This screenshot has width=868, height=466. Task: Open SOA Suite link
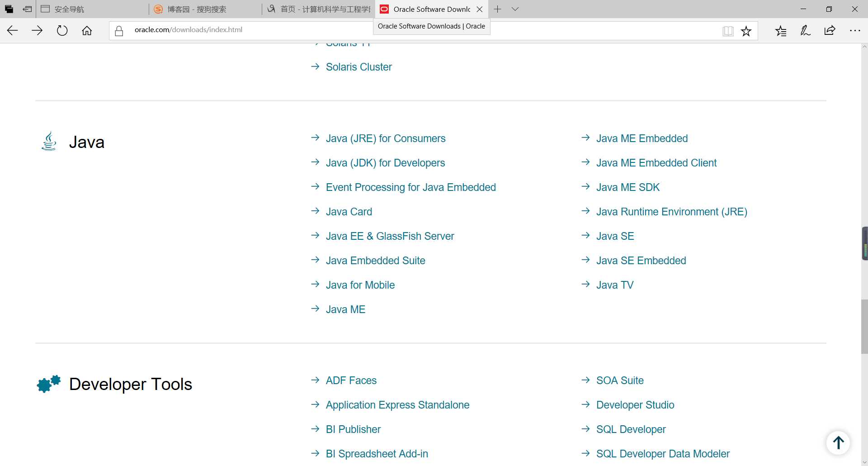(619, 380)
